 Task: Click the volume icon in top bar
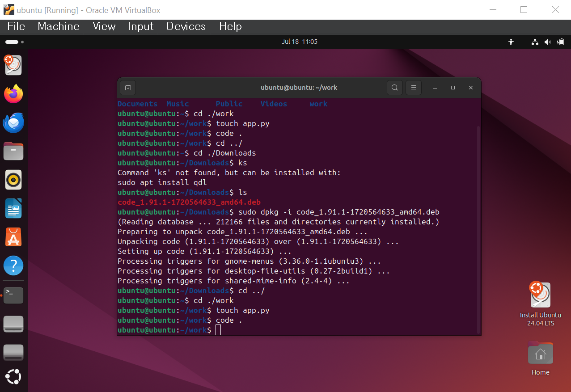point(547,42)
